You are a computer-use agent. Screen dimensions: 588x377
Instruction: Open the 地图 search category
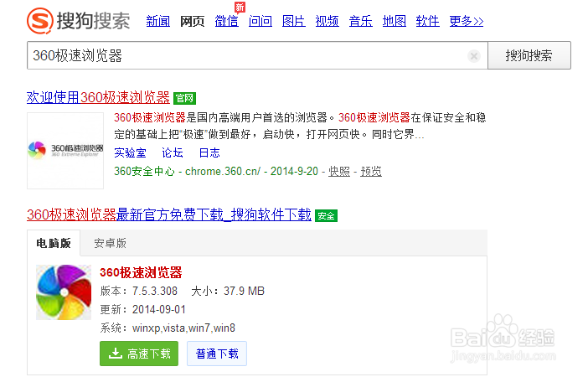pos(395,21)
